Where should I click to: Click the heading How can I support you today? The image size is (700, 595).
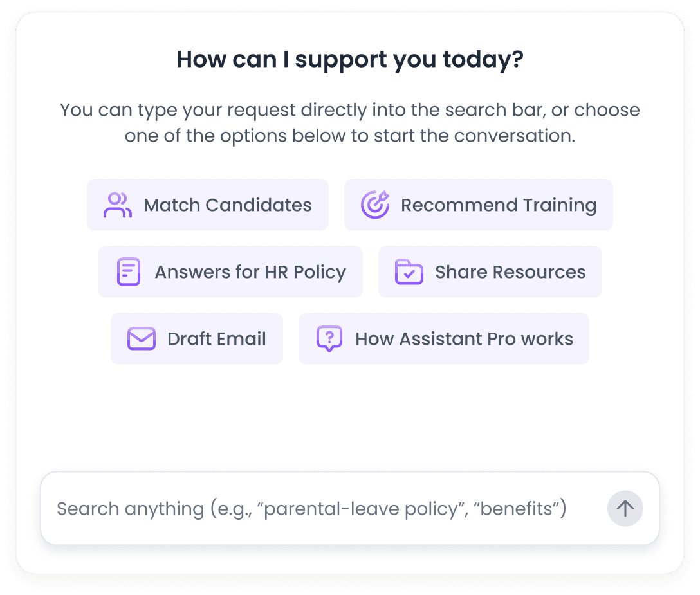click(350, 59)
